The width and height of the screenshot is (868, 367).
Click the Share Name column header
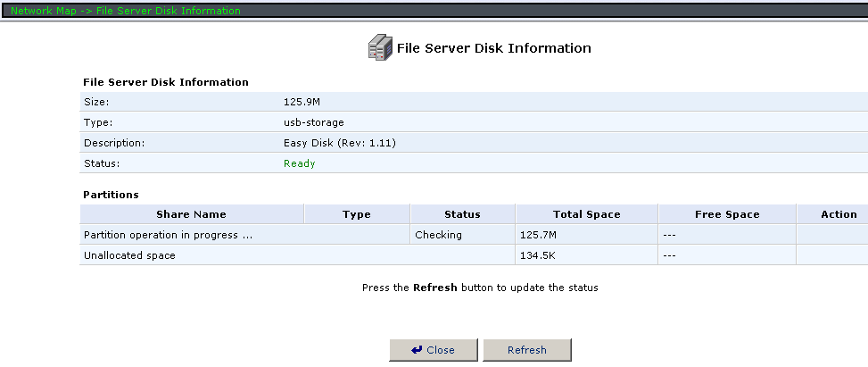[191, 214]
